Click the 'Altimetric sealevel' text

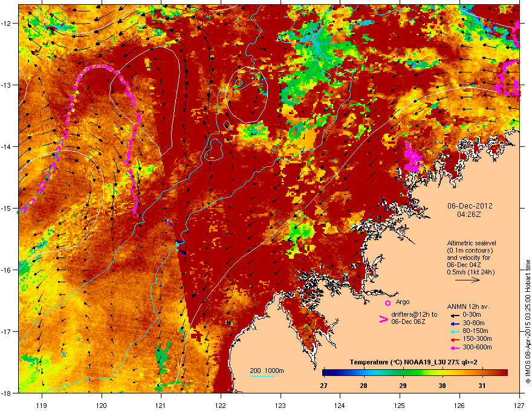[x=472, y=243]
